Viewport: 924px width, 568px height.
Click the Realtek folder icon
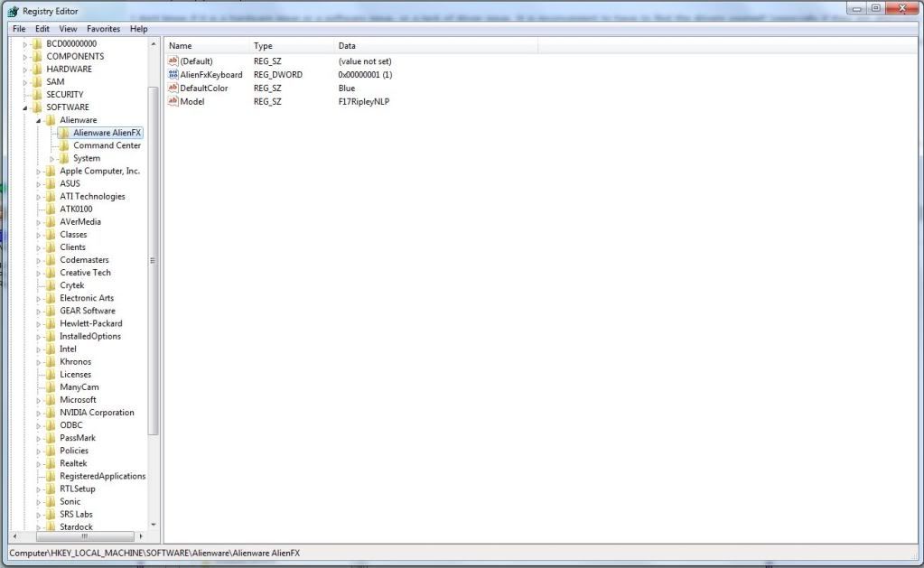[51, 463]
